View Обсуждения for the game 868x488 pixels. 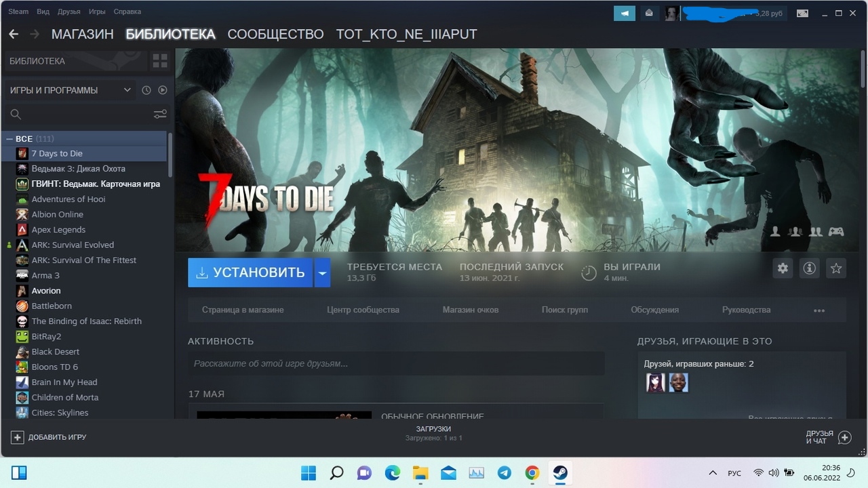tap(654, 310)
